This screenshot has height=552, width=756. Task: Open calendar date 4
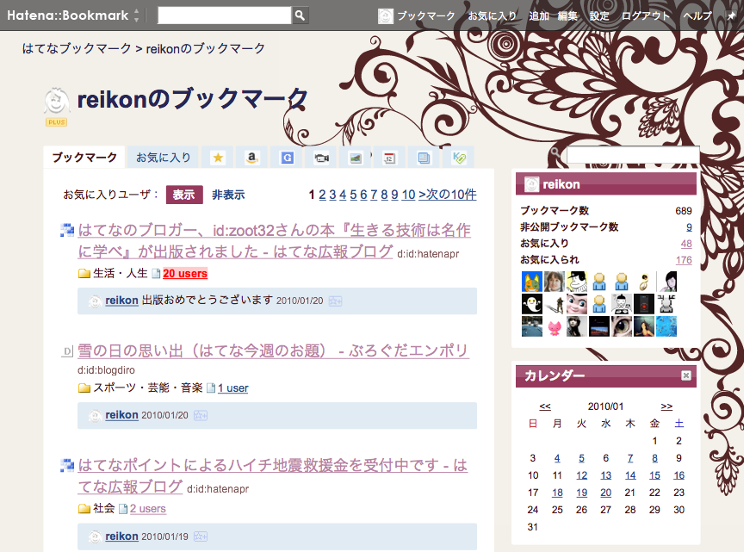pyautogui.click(x=557, y=458)
